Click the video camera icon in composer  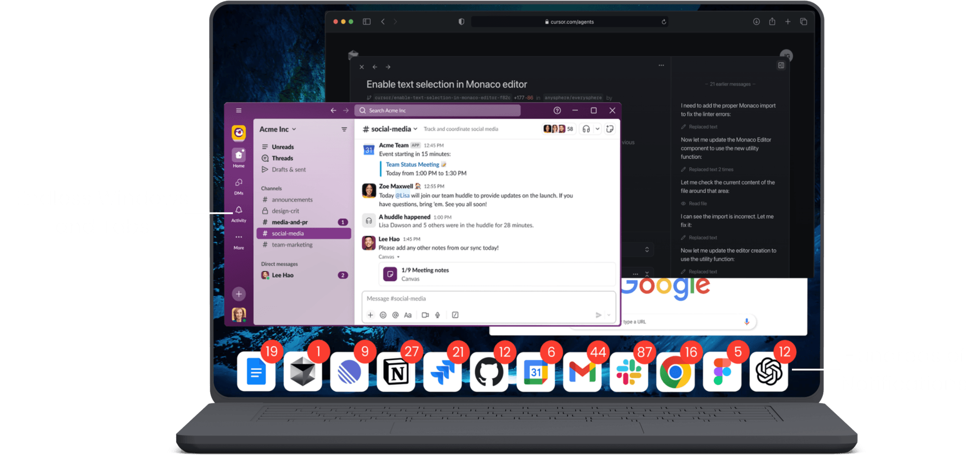(425, 315)
